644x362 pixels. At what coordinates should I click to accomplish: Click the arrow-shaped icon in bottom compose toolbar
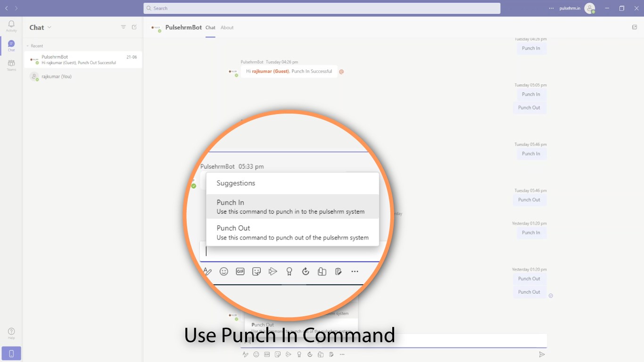pos(289,354)
